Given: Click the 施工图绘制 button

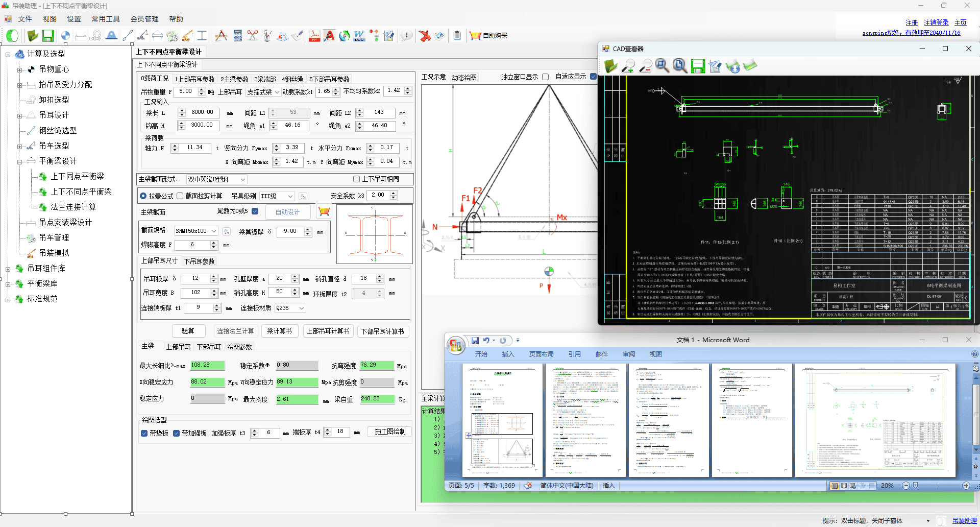Looking at the screenshot, I should (x=390, y=432).
